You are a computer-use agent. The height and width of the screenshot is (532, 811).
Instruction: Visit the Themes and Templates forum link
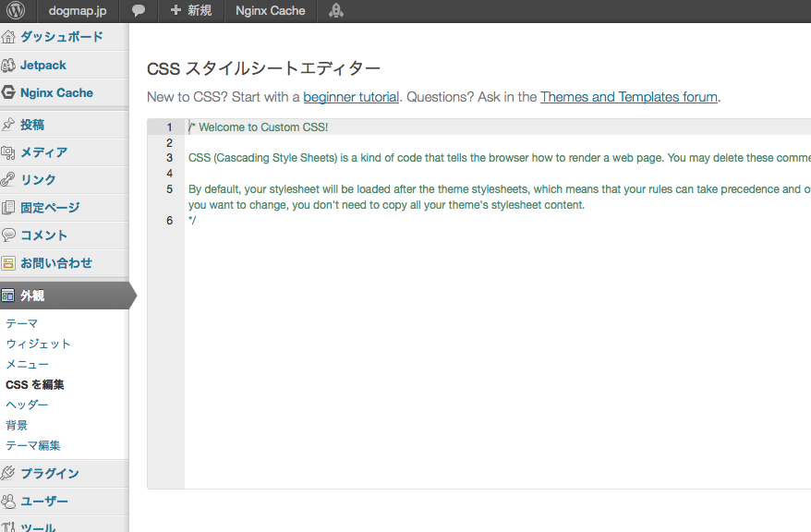pyautogui.click(x=628, y=97)
